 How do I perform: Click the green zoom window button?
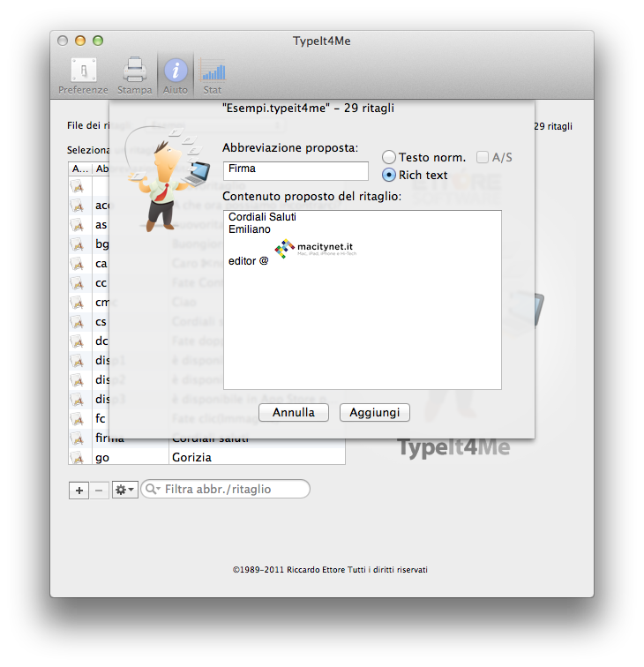point(98,41)
